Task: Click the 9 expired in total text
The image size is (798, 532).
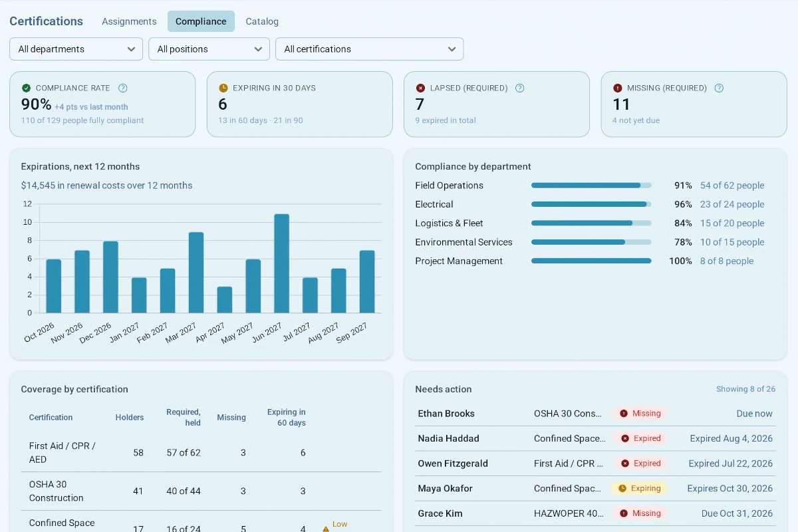Action: click(x=446, y=120)
